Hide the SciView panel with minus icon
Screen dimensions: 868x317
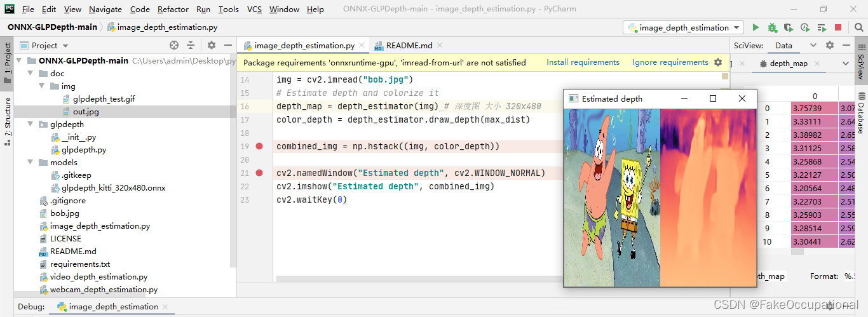[846, 45]
